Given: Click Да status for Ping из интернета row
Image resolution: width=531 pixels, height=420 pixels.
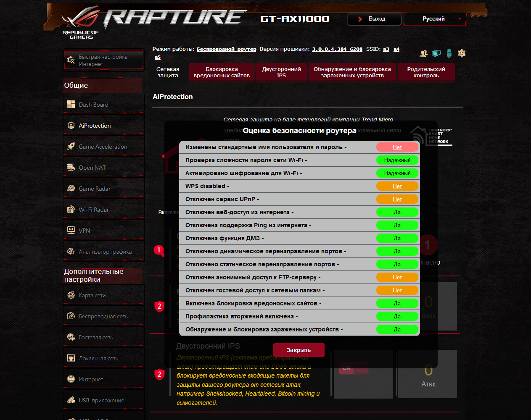Looking at the screenshot, I should (x=397, y=225).
